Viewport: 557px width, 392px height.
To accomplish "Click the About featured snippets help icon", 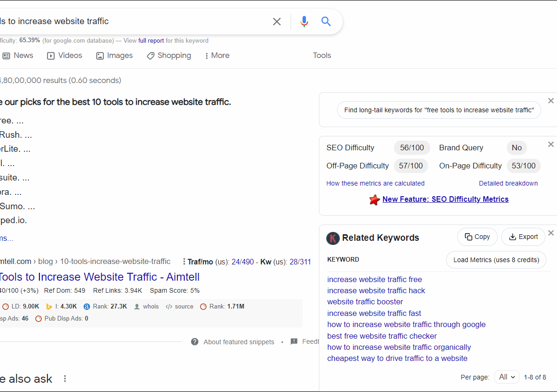I will tap(195, 342).
